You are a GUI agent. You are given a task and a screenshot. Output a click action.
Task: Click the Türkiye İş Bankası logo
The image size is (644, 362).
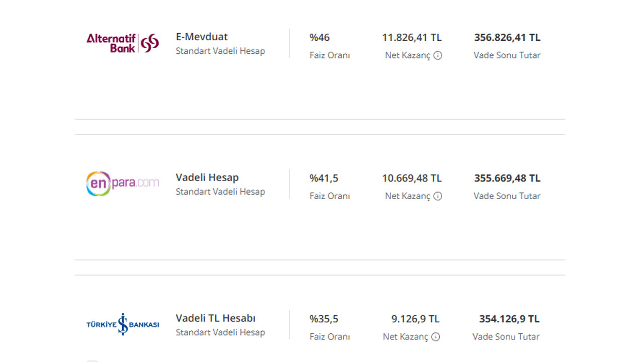point(123,324)
